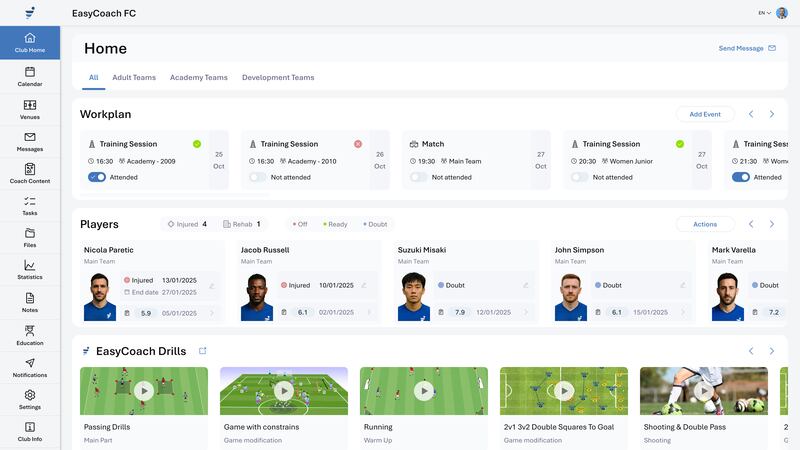Open Coach Content section
This screenshot has height=450, width=800.
point(30,173)
